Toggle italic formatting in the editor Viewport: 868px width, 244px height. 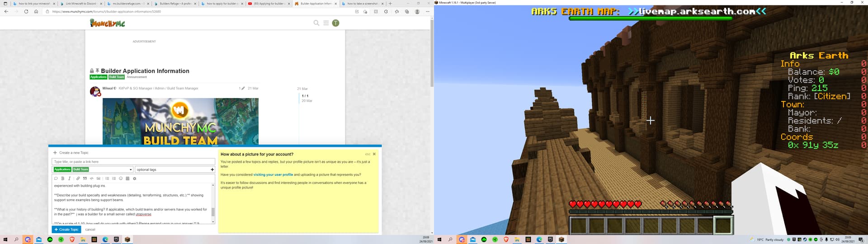[69, 178]
